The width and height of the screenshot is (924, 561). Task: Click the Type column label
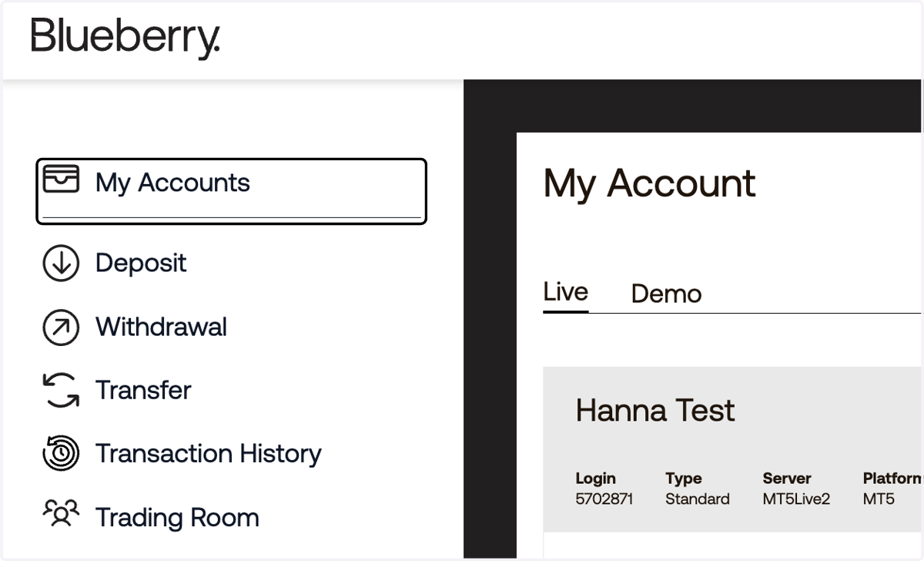click(x=684, y=479)
